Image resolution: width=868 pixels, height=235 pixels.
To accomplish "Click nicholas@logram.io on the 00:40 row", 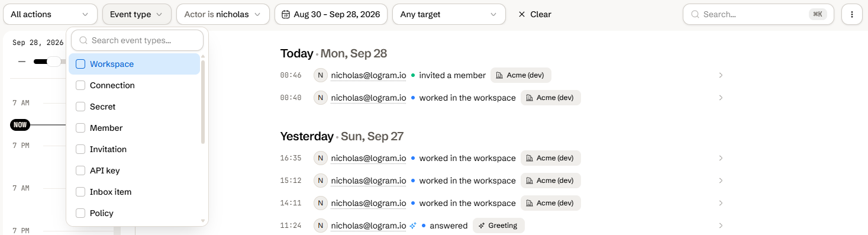I will [x=369, y=98].
